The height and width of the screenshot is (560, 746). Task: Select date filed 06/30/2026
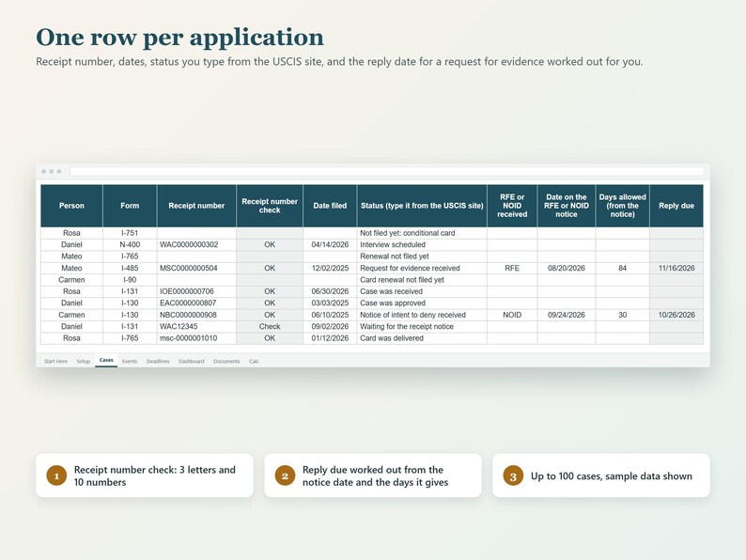330,291
